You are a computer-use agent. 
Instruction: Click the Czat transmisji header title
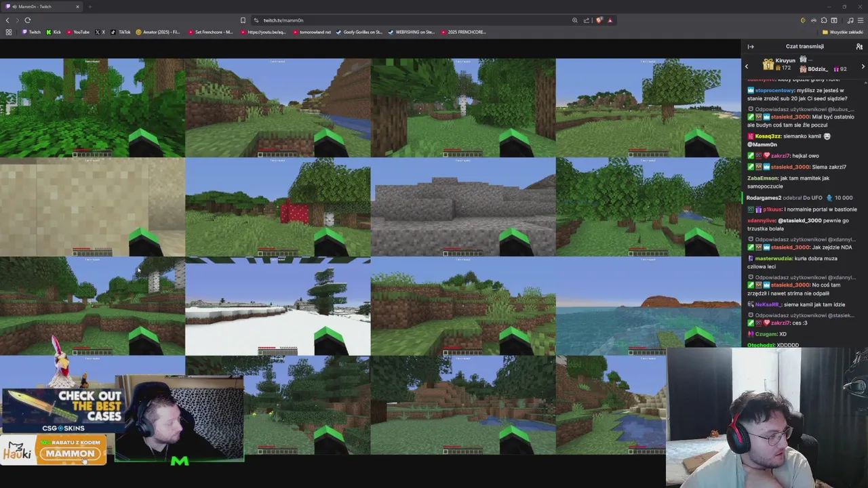tap(804, 47)
